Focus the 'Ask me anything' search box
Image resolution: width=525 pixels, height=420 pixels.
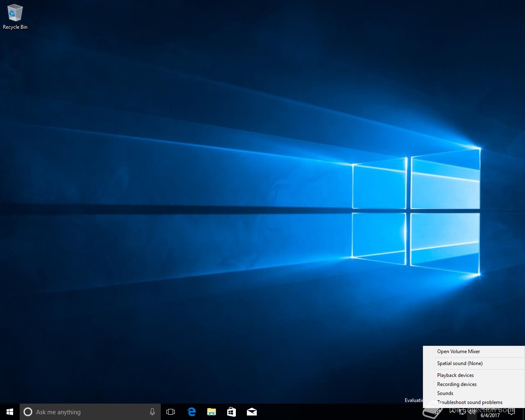point(90,412)
